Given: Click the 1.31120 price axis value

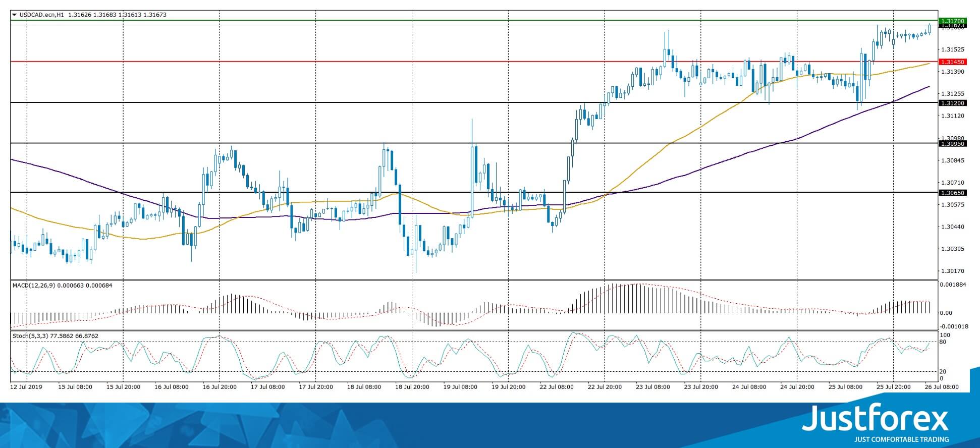Looking at the screenshot, I should pyautogui.click(x=953, y=116).
